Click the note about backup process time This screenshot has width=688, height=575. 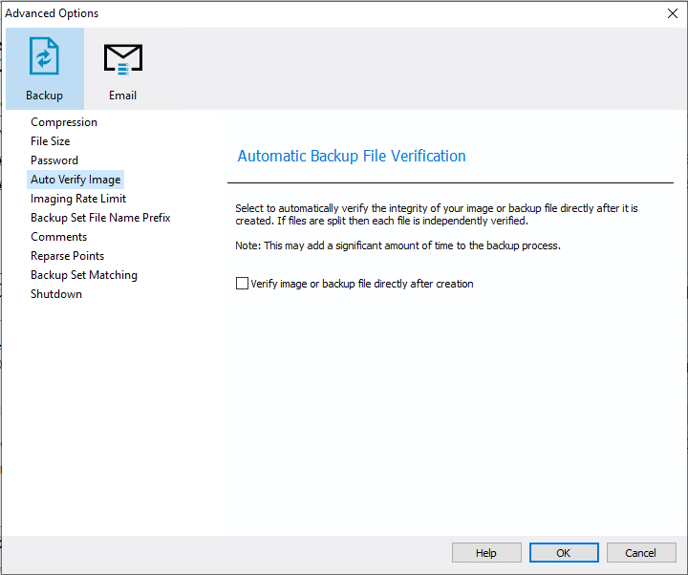[x=398, y=245]
